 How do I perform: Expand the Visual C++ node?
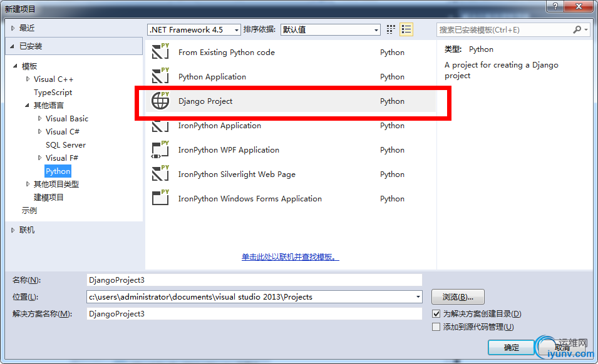[x=28, y=79]
